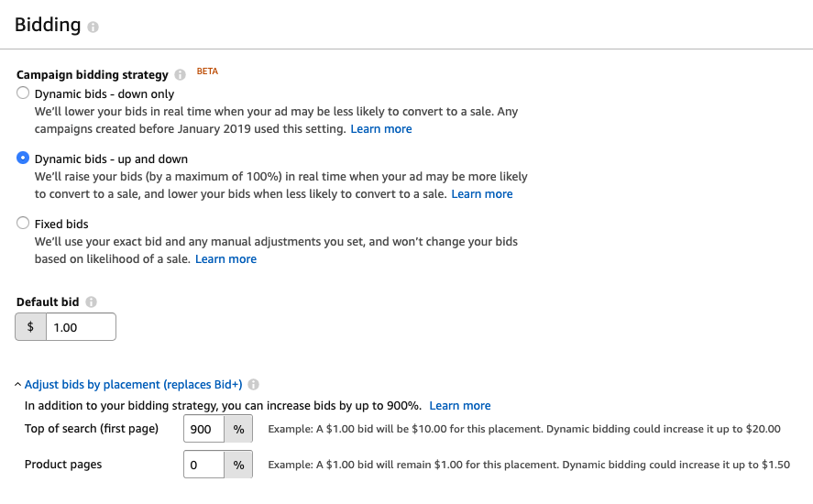This screenshot has height=504, width=813.
Task: Click the Dynamic bids - up and down label
Action: tap(98, 159)
